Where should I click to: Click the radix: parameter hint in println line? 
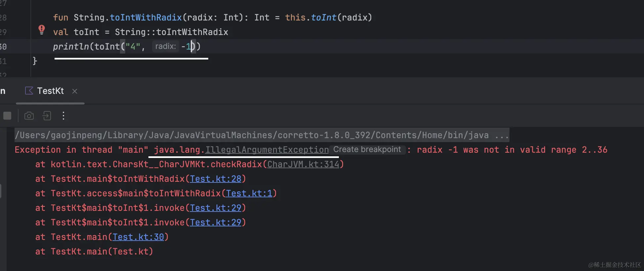pos(166,46)
